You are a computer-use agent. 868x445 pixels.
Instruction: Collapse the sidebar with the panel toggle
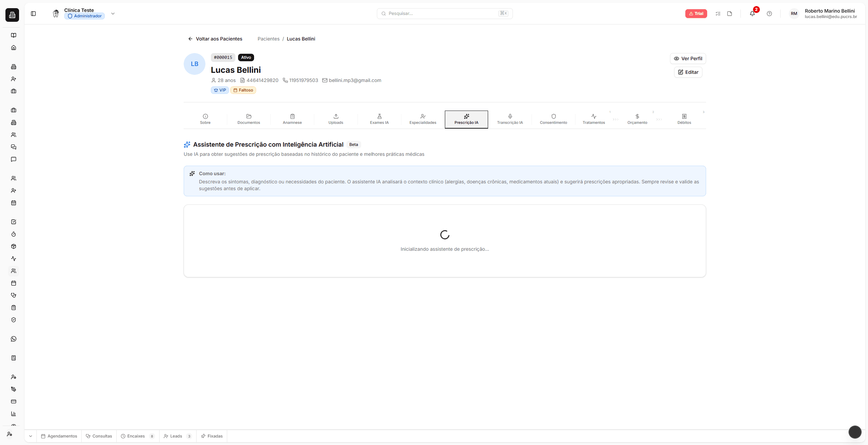tap(33, 14)
